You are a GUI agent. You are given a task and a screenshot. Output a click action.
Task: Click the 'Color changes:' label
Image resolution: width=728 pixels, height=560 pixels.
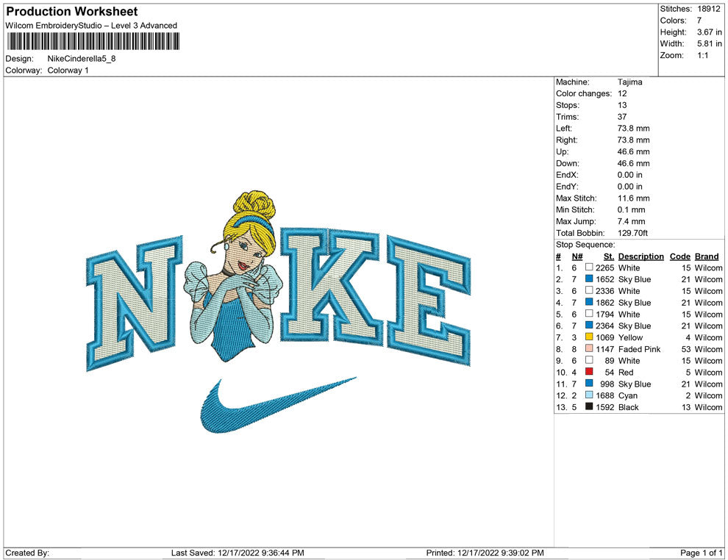click(584, 93)
